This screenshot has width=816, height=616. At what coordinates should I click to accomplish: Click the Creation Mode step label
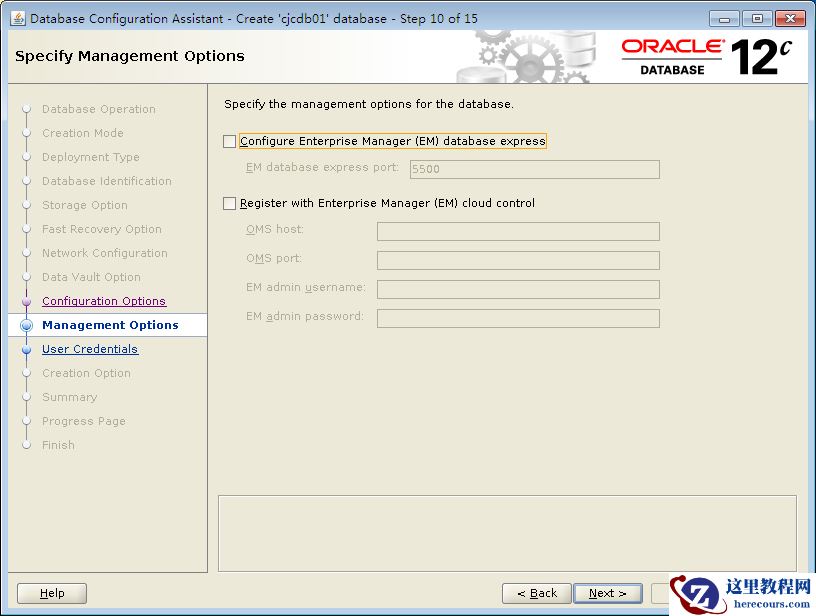(x=83, y=133)
